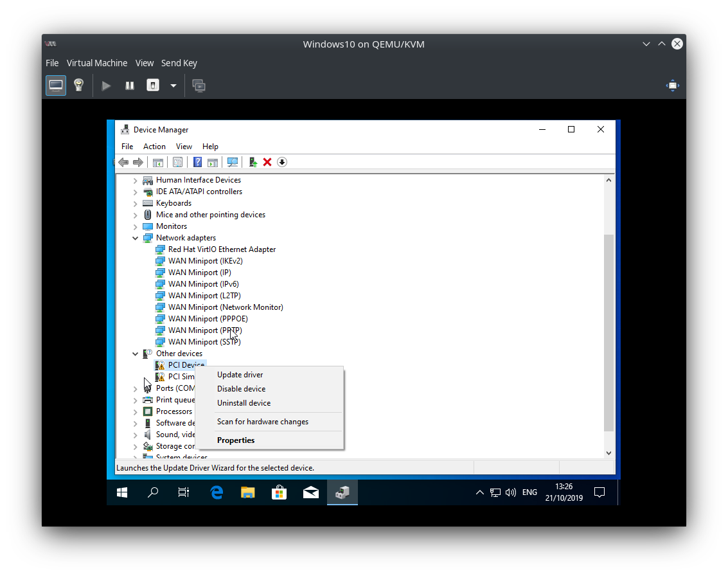The width and height of the screenshot is (728, 576).
Task: Click the Run virtual machine play button
Action: coord(106,85)
